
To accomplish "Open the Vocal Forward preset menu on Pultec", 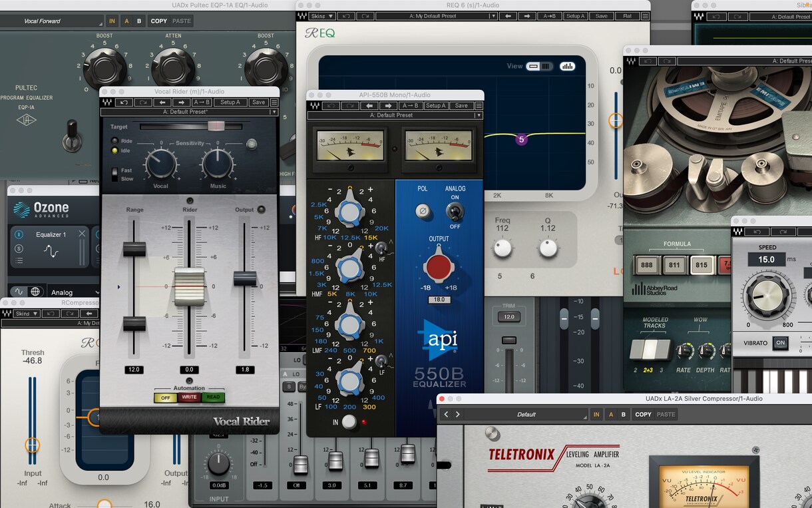I will point(52,21).
